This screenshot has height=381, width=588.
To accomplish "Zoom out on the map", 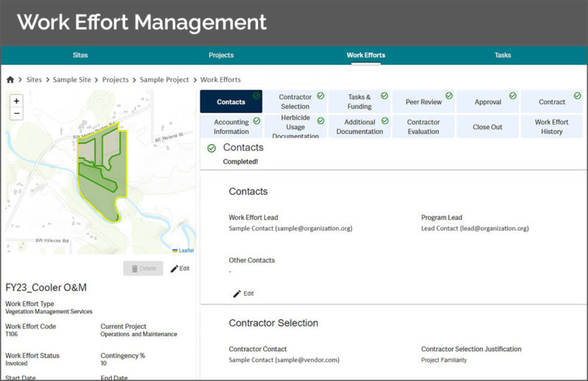I will click(17, 113).
